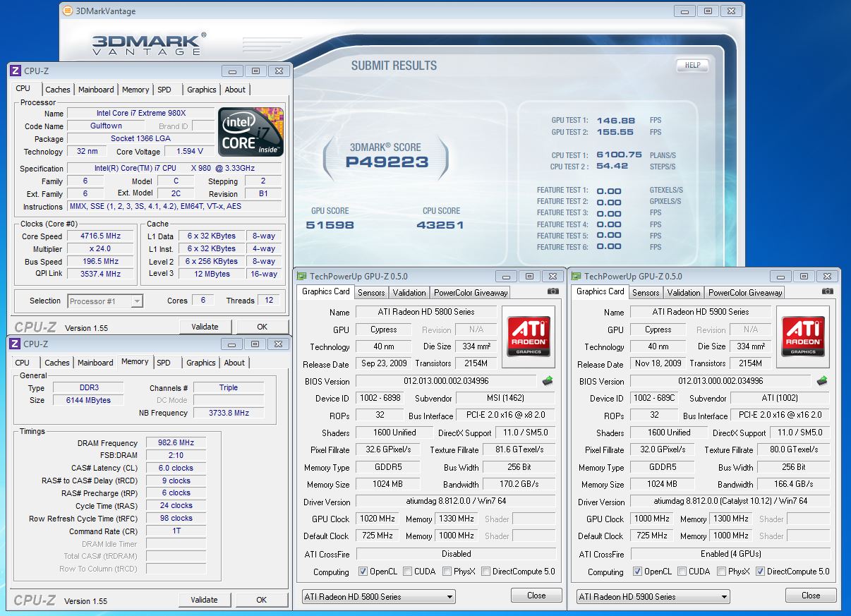Click the Bandwidth 170.2 GB/s field
This screenshot has width=851, height=616.
(519, 484)
